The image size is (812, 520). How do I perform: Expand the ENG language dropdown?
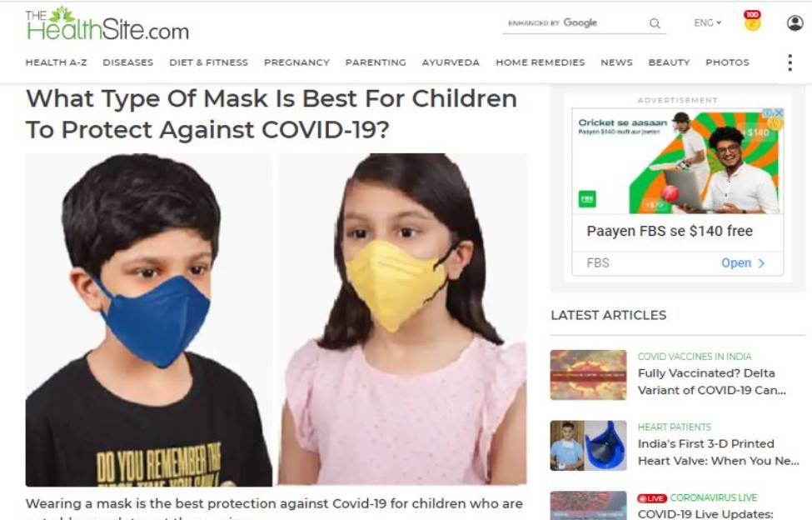pyautogui.click(x=707, y=22)
